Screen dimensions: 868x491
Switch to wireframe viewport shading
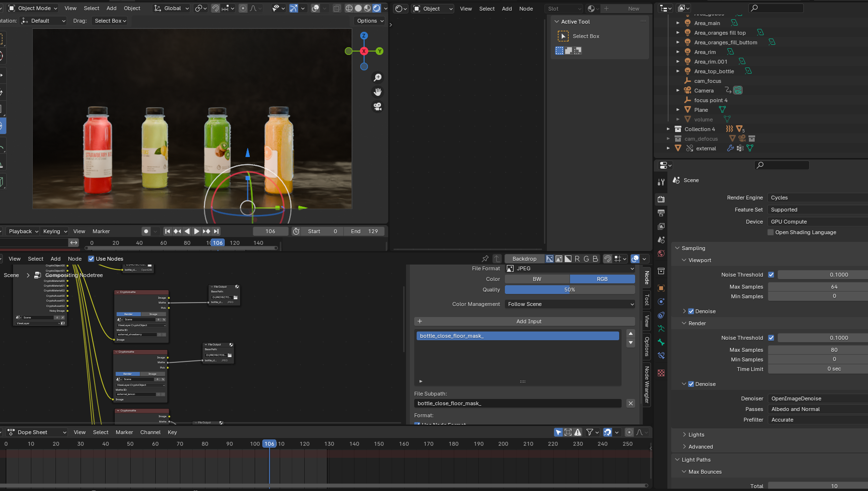pyautogui.click(x=349, y=8)
